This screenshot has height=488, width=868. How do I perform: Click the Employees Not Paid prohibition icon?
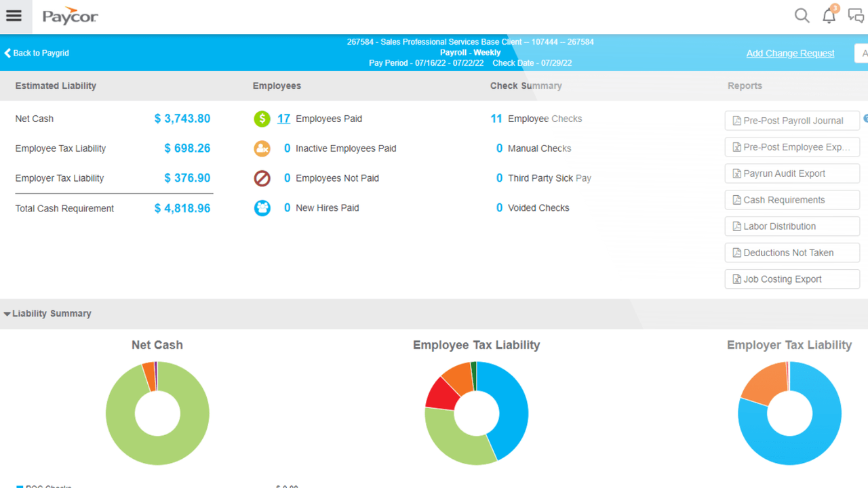click(262, 178)
